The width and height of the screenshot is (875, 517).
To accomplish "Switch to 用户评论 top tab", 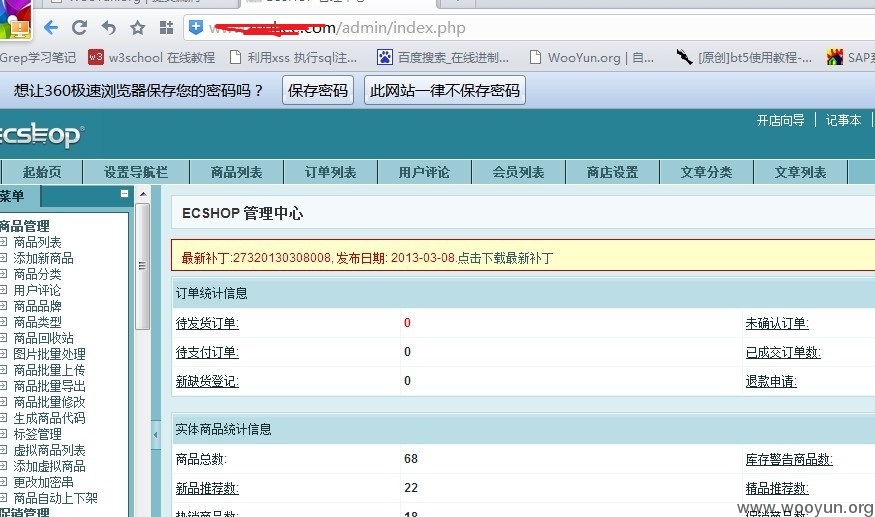I will [424, 172].
